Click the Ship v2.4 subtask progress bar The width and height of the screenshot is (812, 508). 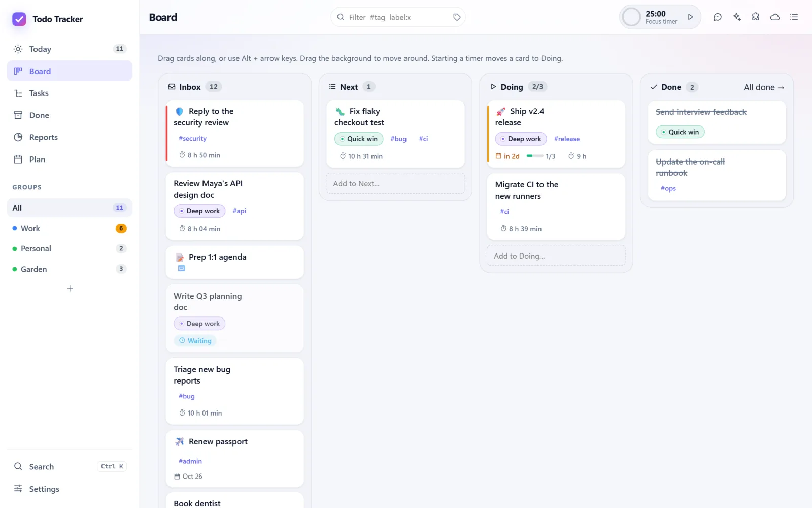coord(535,156)
